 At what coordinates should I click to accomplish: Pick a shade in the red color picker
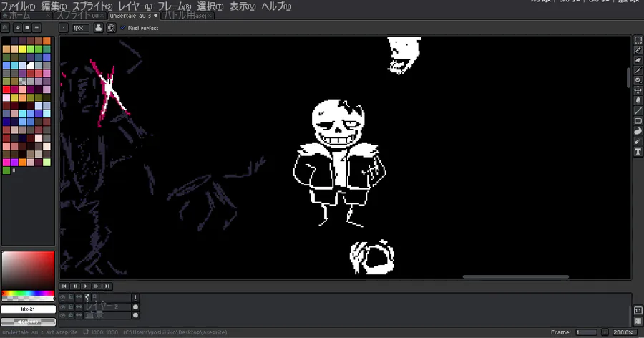coord(28,271)
